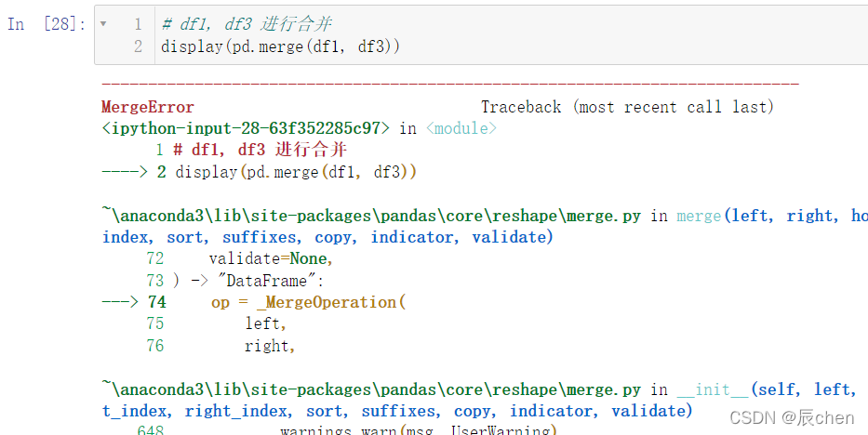
Task: Click '<ipython-input-28-63f352285c97>' traceback source
Action: [247, 128]
